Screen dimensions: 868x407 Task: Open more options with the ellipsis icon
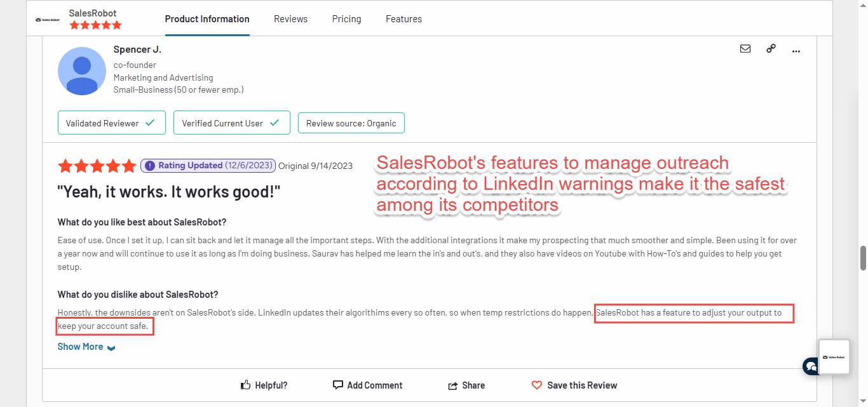point(796,50)
